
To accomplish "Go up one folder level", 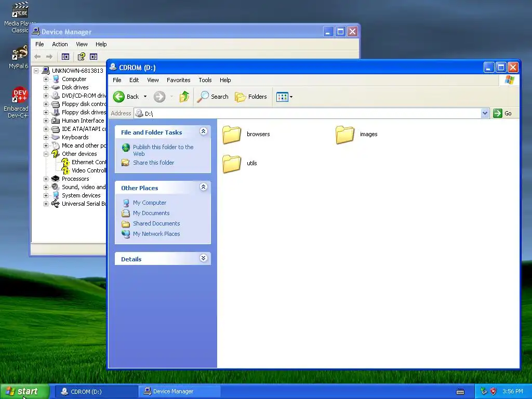I will click(x=184, y=97).
